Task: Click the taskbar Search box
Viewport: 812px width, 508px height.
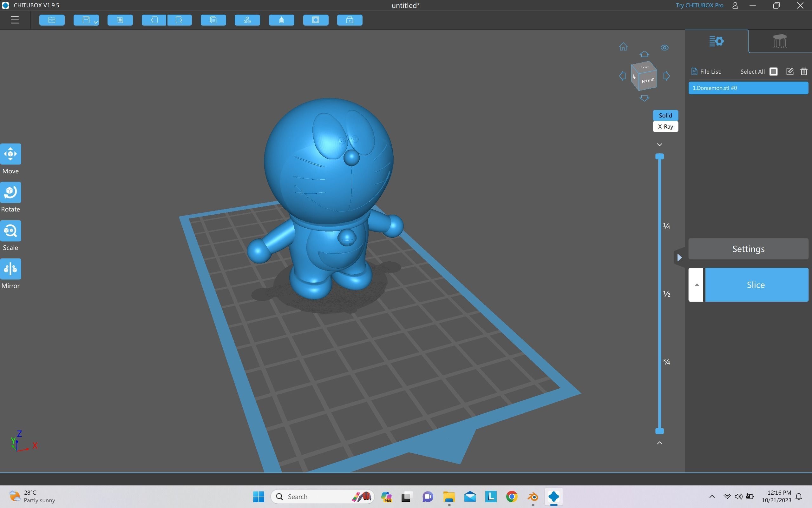Action: coord(322,497)
